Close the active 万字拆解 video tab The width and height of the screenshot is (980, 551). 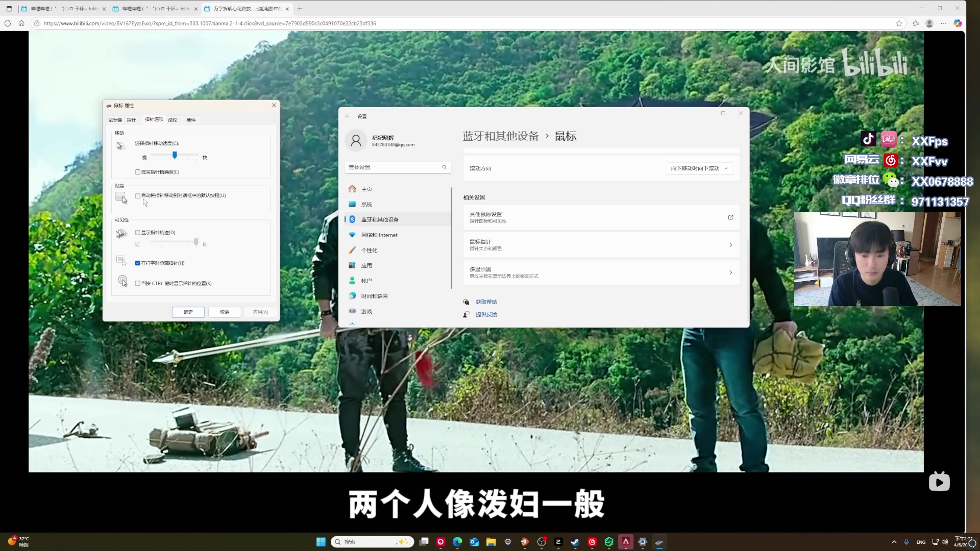click(287, 9)
